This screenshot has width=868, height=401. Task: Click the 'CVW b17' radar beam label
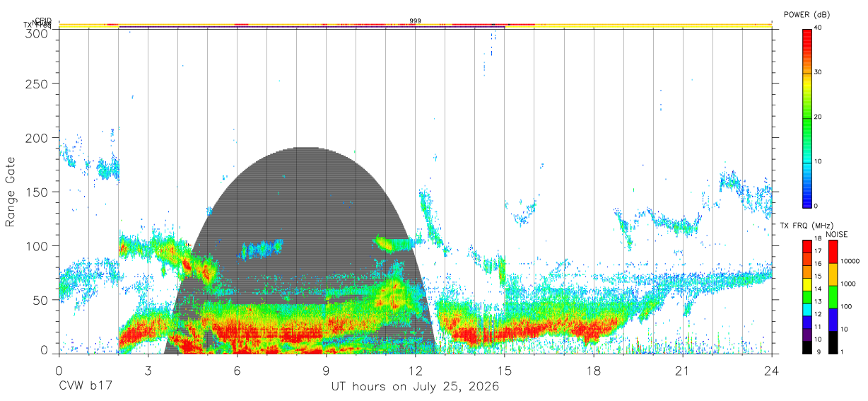tap(86, 387)
